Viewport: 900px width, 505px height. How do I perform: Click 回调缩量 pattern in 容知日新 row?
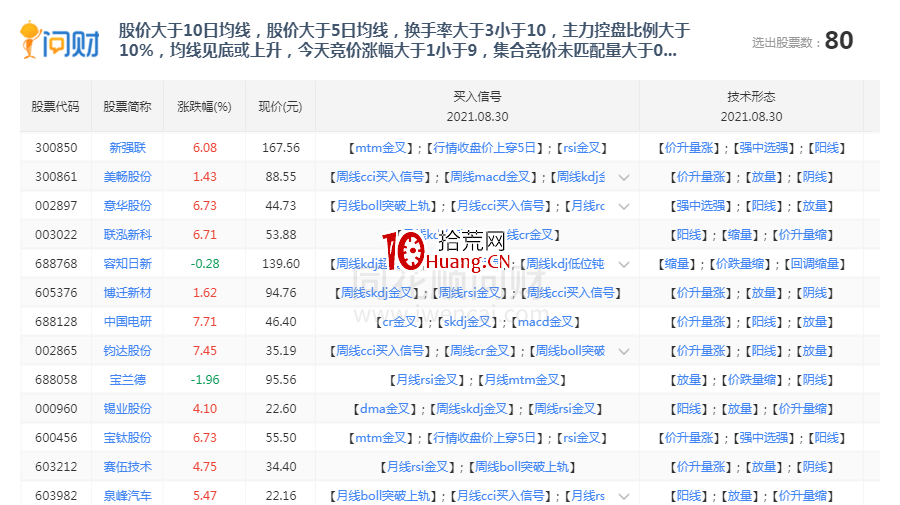click(815, 263)
